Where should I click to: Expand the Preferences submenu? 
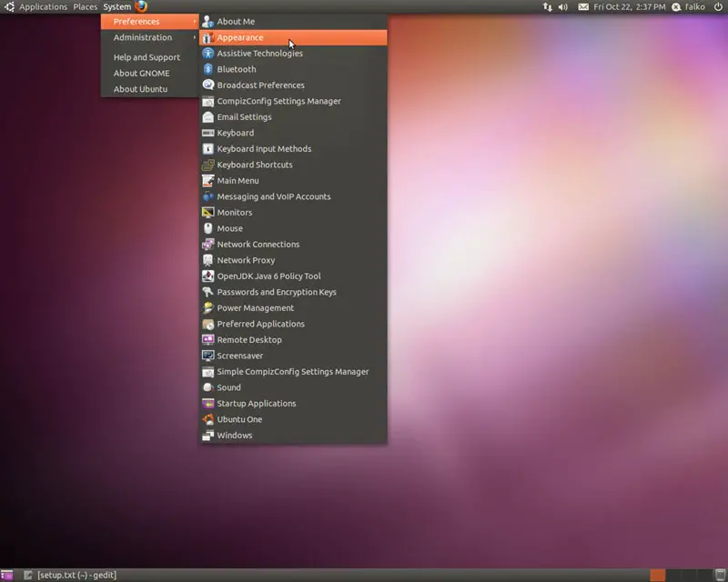click(150, 21)
